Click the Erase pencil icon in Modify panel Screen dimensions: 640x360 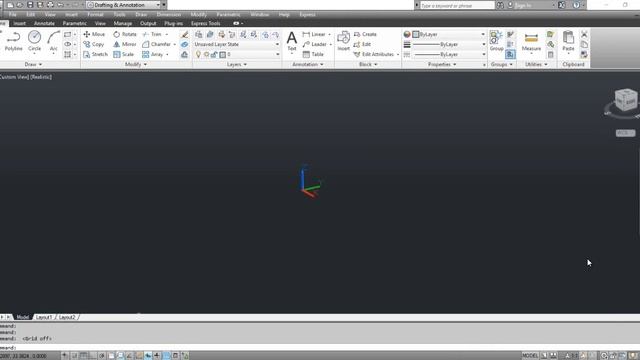[184, 34]
